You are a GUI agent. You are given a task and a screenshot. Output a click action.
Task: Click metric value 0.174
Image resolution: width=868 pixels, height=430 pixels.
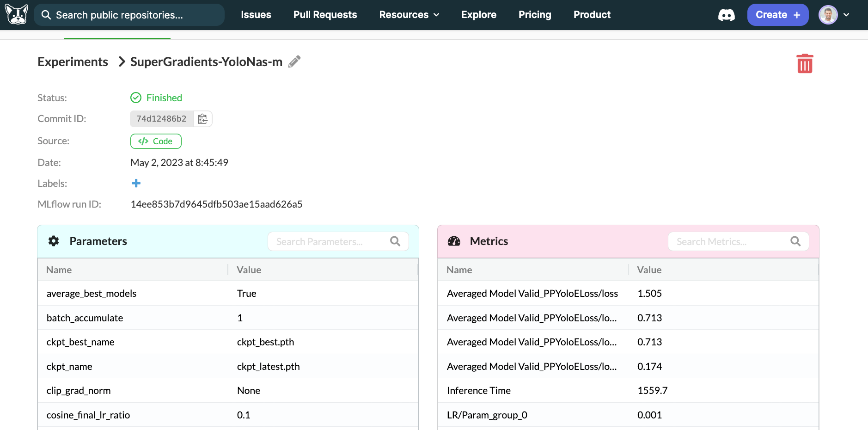649,366
